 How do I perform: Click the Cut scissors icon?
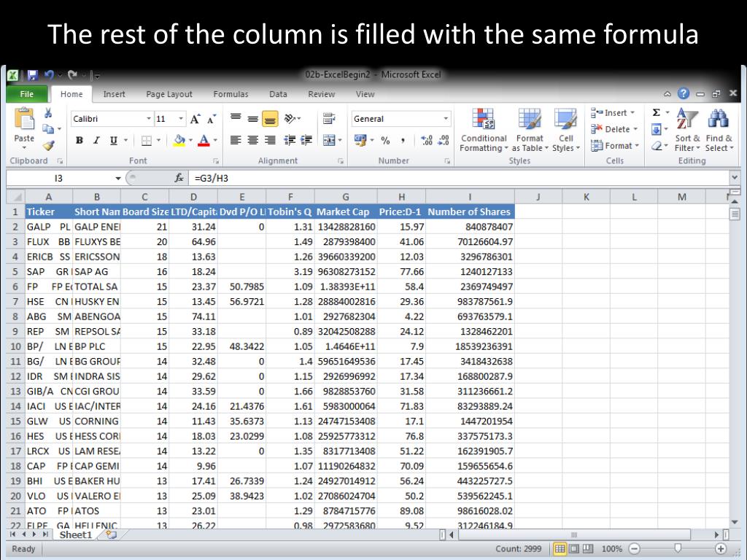48,113
